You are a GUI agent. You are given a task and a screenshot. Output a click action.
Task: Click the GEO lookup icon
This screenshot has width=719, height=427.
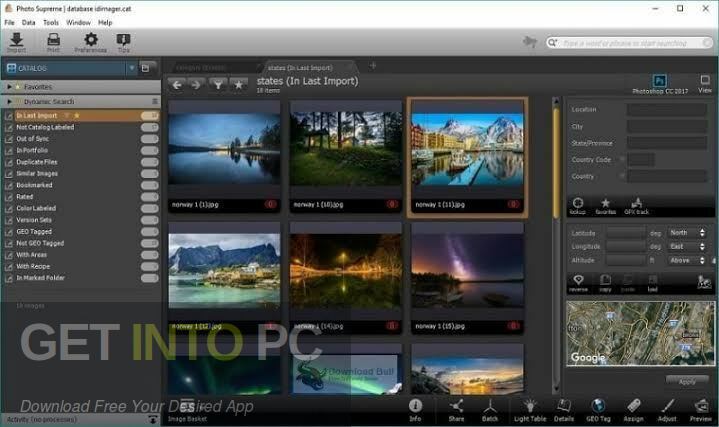[578, 206]
